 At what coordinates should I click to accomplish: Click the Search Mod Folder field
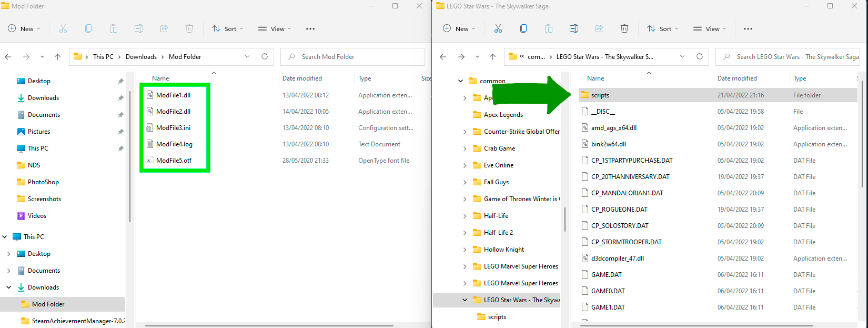coord(352,57)
